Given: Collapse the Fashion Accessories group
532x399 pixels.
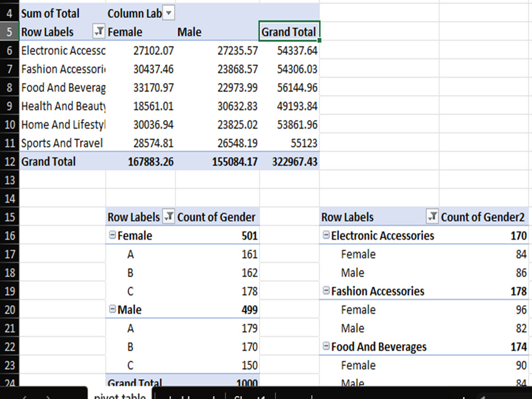Looking at the screenshot, I should pos(326,290).
